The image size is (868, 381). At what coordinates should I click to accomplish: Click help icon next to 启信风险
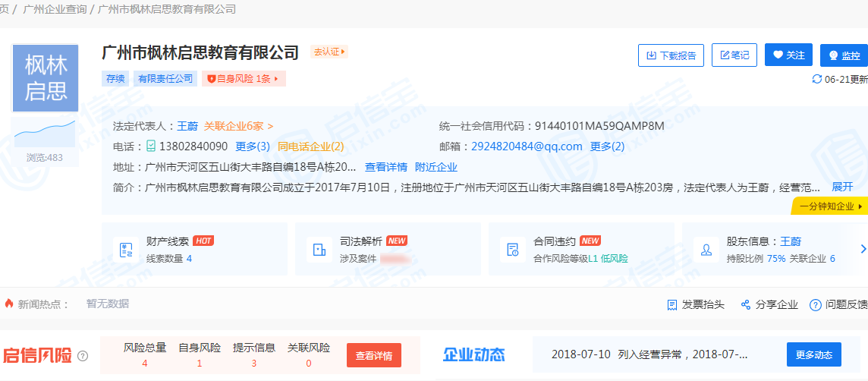(83, 355)
